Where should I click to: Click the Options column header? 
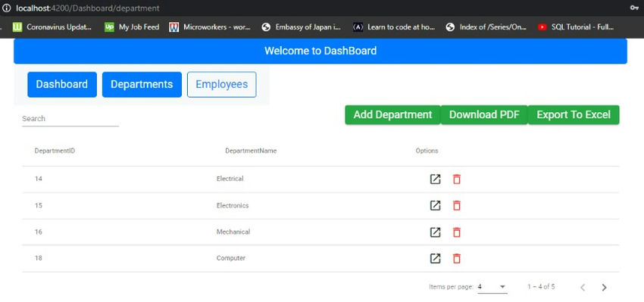[427, 151]
